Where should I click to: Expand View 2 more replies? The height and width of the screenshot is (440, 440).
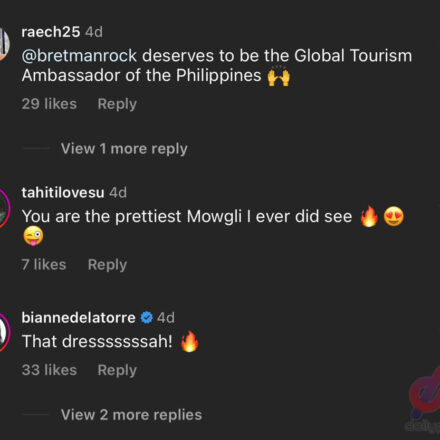coord(131,415)
